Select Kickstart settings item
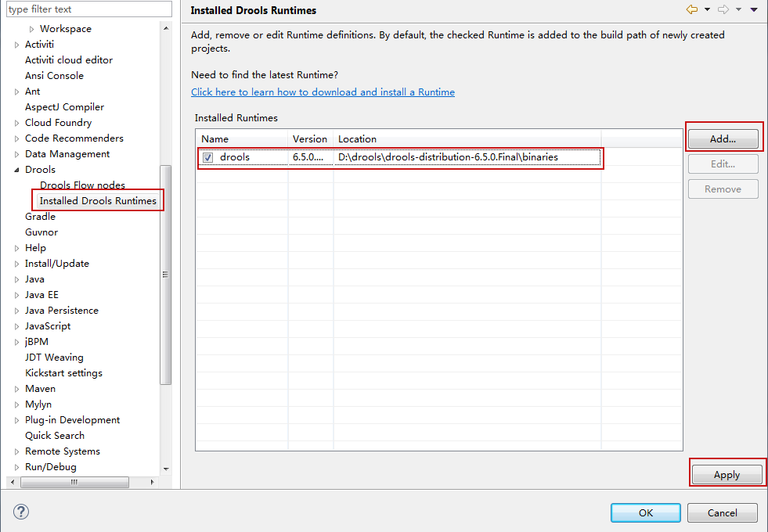768x532 pixels. pos(63,373)
